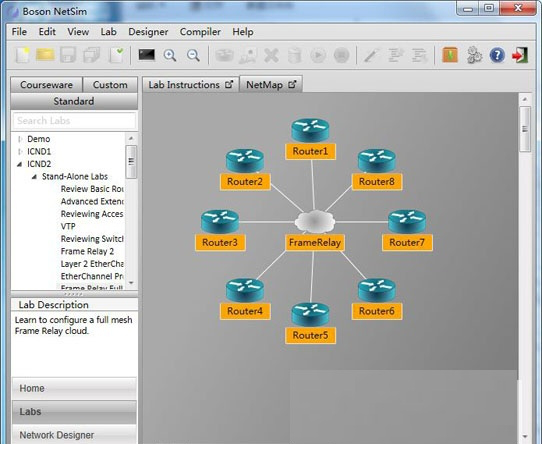Viewport: 542px width, 461px height.
Task: Switch to the Courseware tab
Action: [x=46, y=85]
